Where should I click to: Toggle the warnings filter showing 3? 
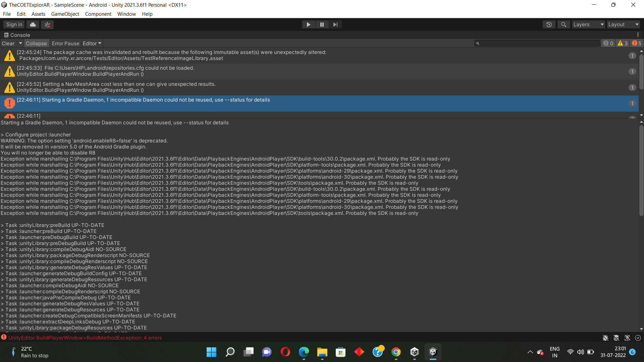tap(623, 43)
